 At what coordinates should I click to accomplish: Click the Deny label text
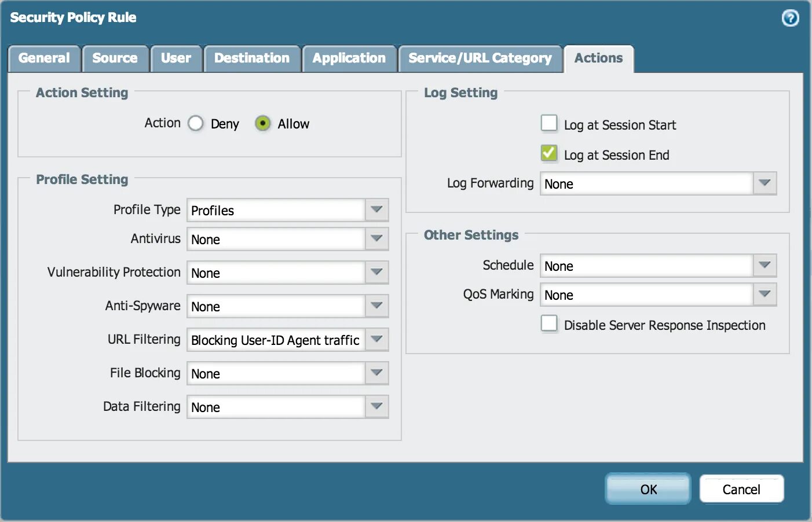pyautogui.click(x=225, y=124)
